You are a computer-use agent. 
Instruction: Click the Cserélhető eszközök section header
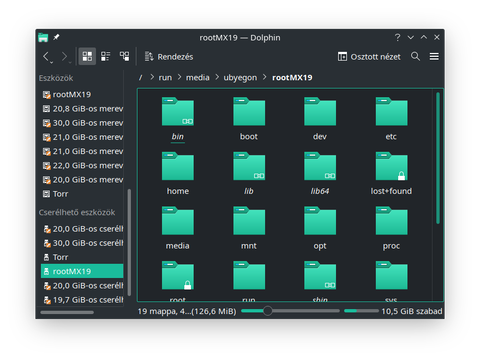click(x=77, y=212)
